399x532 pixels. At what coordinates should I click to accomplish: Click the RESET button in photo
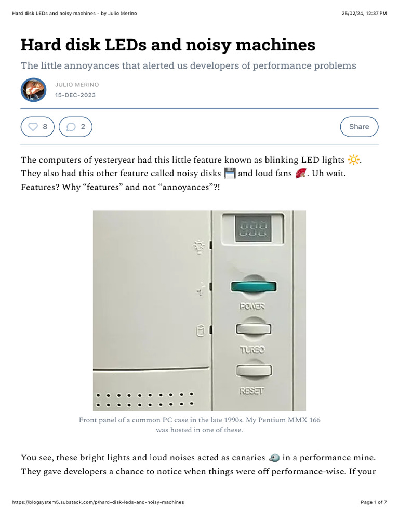(254, 370)
